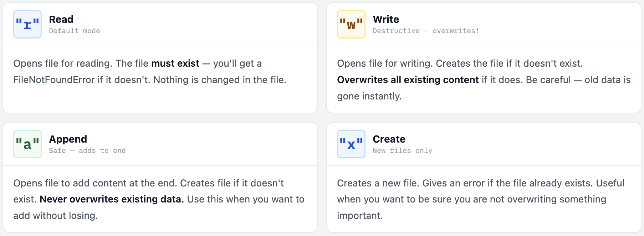Click "Destructive — overwrites!" subtitle text
This screenshot has height=236, width=644.
pos(426,31)
